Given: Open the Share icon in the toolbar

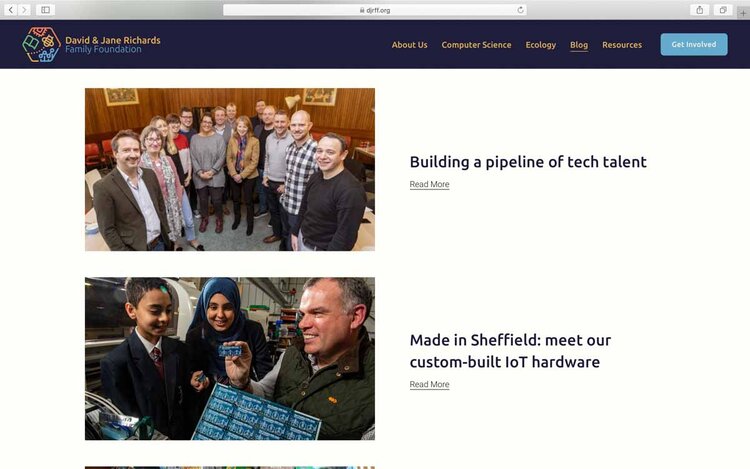Looking at the screenshot, I should pyautogui.click(x=699, y=10).
